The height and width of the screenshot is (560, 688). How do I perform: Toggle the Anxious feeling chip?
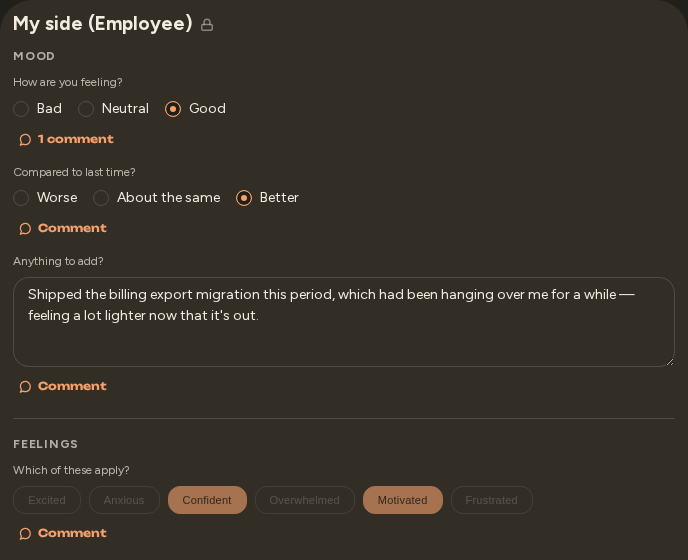click(x=124, y=500)
